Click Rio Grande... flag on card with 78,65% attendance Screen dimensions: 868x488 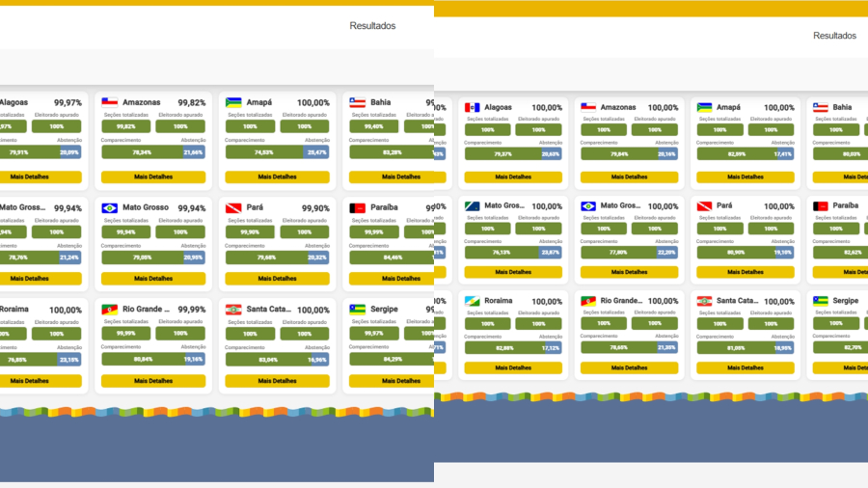[588, 301]
